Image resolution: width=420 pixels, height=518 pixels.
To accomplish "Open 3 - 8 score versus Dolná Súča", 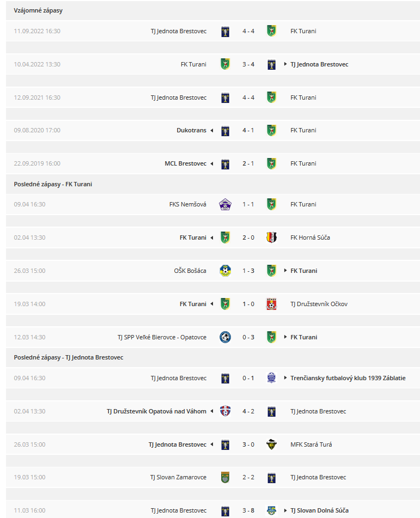I will pos(248,510).
